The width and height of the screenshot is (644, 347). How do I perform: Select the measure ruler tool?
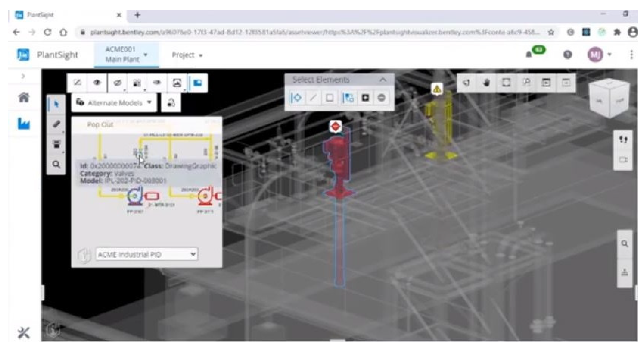56,124
